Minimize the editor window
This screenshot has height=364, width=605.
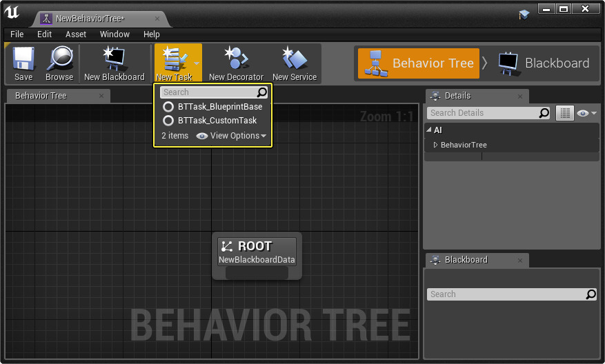pyautogui.click(x=546, y=9)
